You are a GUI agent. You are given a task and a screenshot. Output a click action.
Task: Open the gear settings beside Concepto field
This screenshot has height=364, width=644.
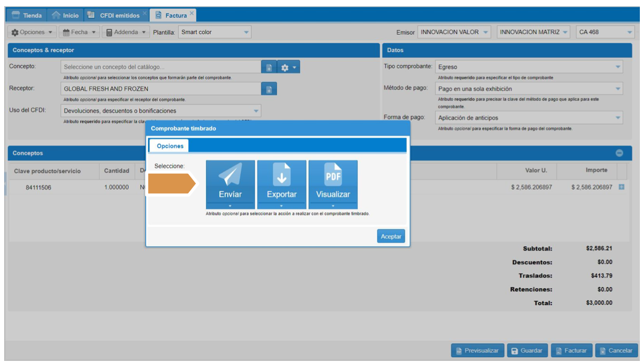tap(288, 67)
